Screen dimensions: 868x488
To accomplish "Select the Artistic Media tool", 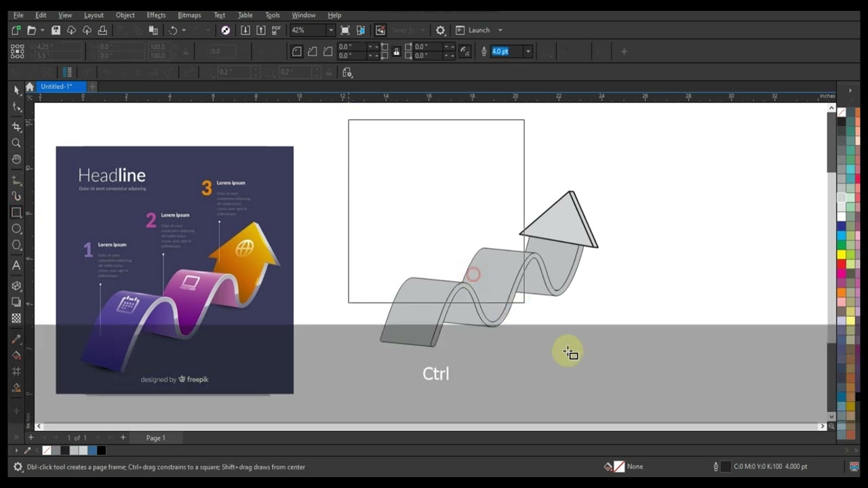I will click(16, 196).
